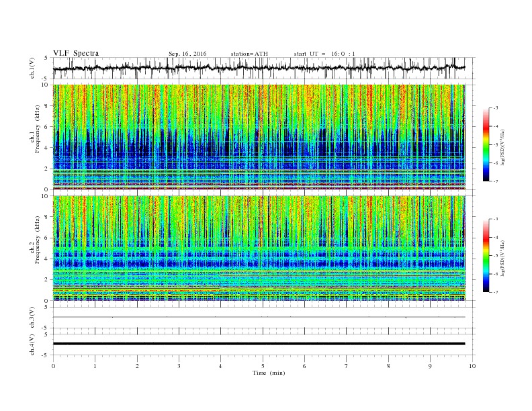Click inside the ch.1 spectrogram panel
The image size is (532, 411).
click(x=259, y=137)
